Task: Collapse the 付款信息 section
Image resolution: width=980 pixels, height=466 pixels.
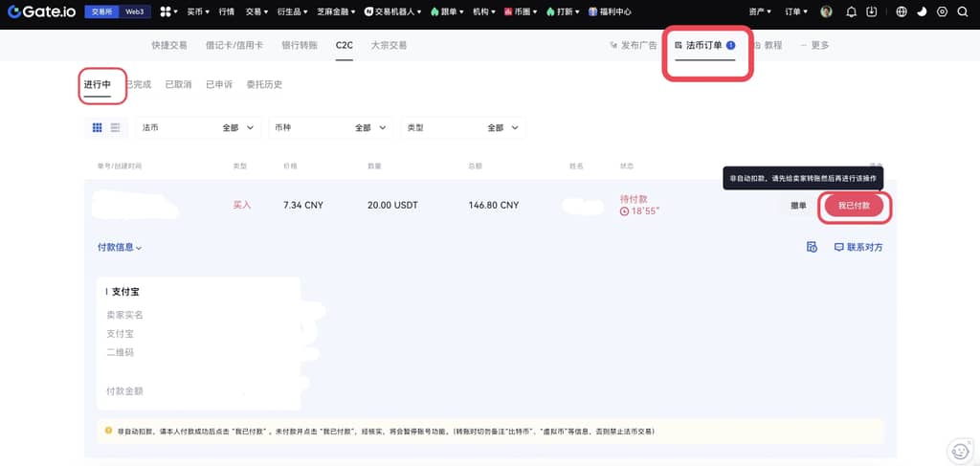Action: (120, 247)
